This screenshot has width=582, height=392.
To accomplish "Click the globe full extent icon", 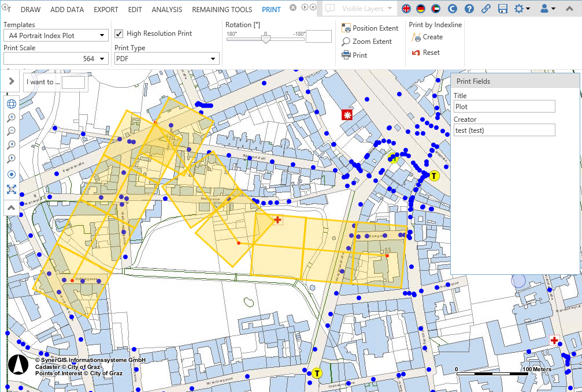I will tap(12, 104).
